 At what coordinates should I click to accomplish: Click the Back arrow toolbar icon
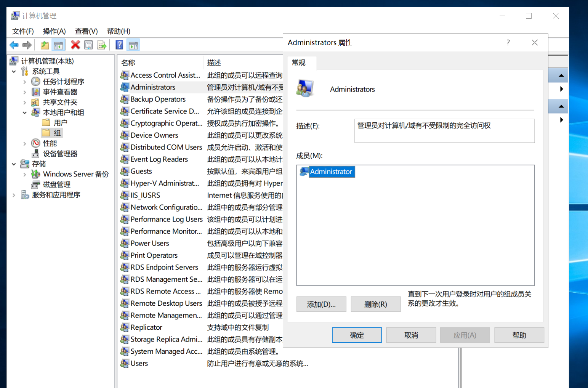[x=14, y=45]
